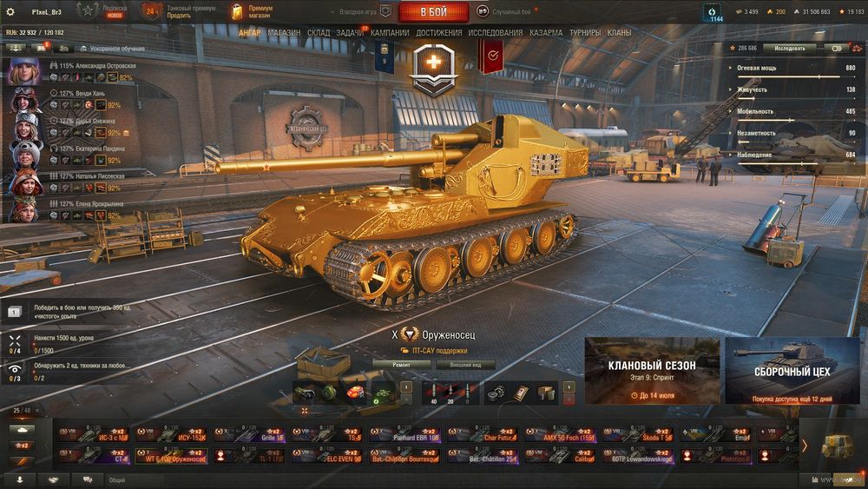Open the СКЛАД tab
Viewport: 868px width, 489px height.
coord(319,33)
